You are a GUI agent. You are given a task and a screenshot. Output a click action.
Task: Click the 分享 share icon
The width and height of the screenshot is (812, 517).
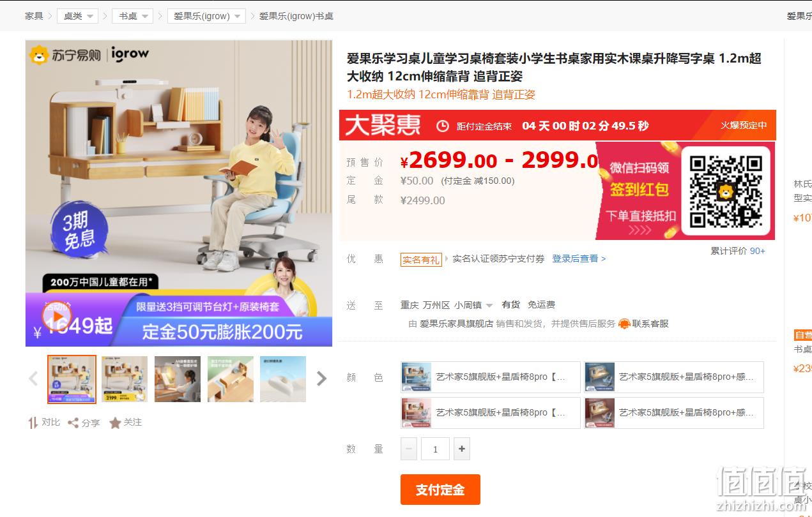[x=73, y=423]
